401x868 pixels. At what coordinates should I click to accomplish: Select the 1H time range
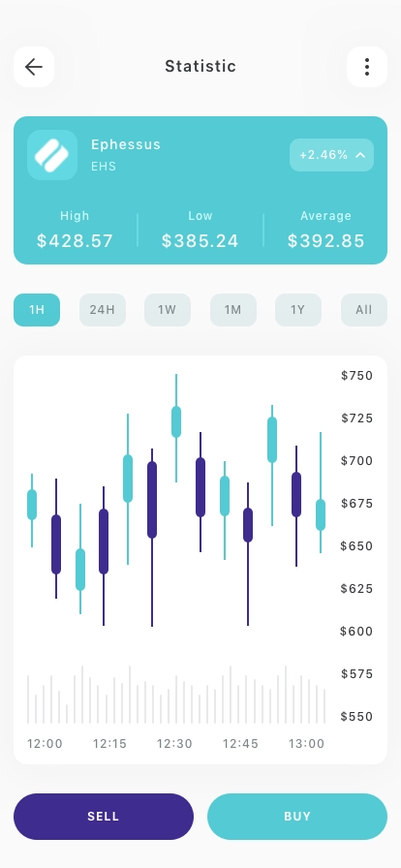pyautogui.click(x=37, y=309)
